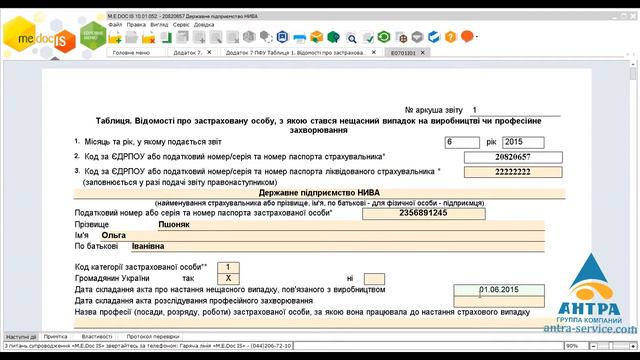
Task: Click the insured person category code field
Action: [x=228, y=267]
